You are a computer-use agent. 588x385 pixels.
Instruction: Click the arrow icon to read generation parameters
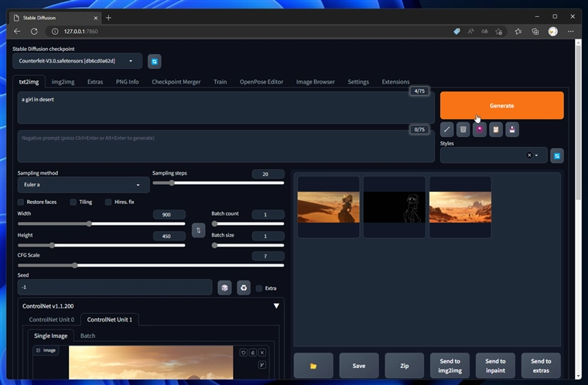click(x=446, y=130)
